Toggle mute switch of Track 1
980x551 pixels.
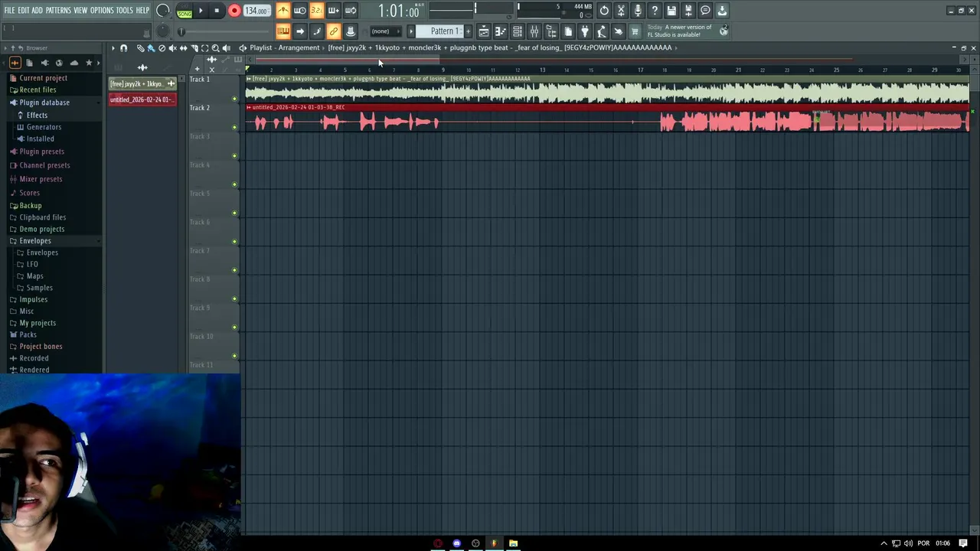[234, 99]
